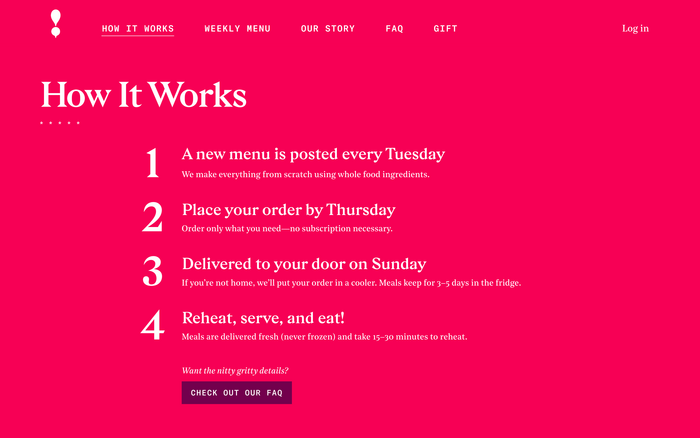Select the 'A new menu is posted every Tuesday' heading
Viewport: 700px width, 438px height.
[x=313, y=154]
